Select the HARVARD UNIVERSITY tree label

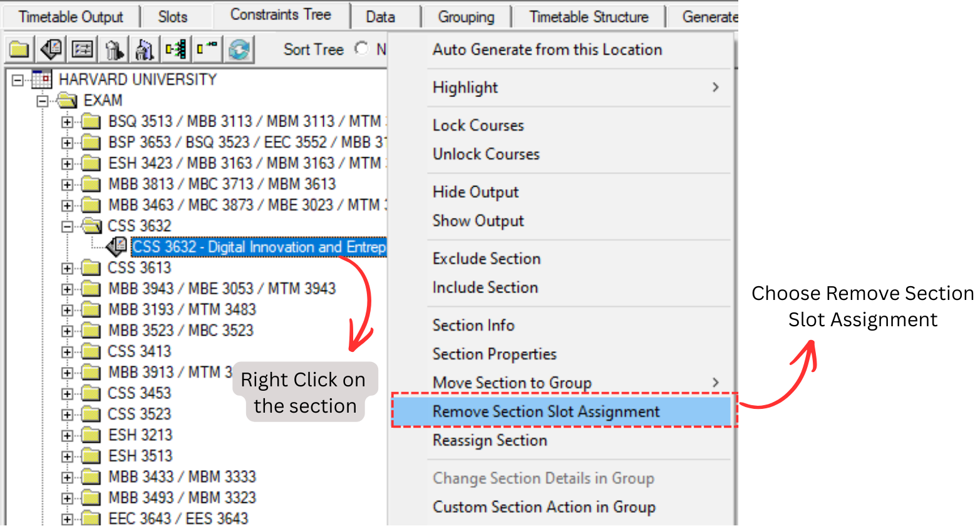(138, 80)
